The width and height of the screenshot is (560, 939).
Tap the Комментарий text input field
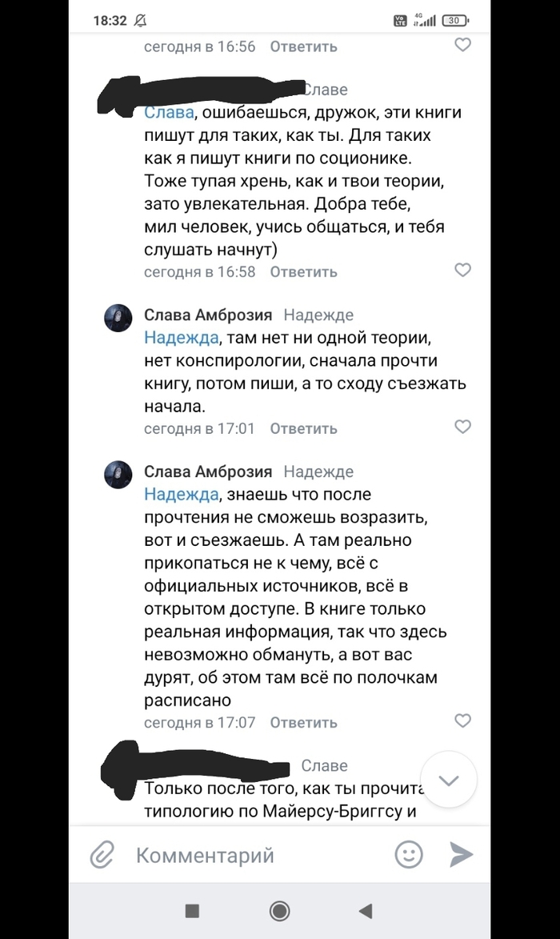240,855
